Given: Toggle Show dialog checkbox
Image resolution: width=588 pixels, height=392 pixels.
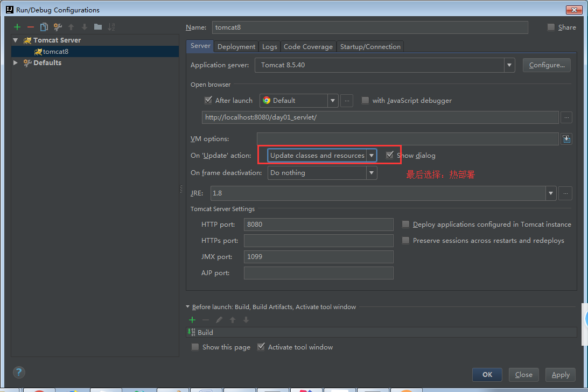Looking at the screenshot, I should pos(390,155).
